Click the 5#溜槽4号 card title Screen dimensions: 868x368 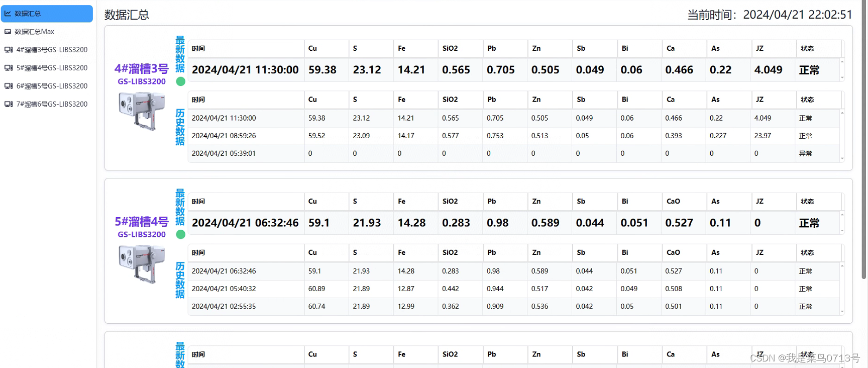[142, 222]
